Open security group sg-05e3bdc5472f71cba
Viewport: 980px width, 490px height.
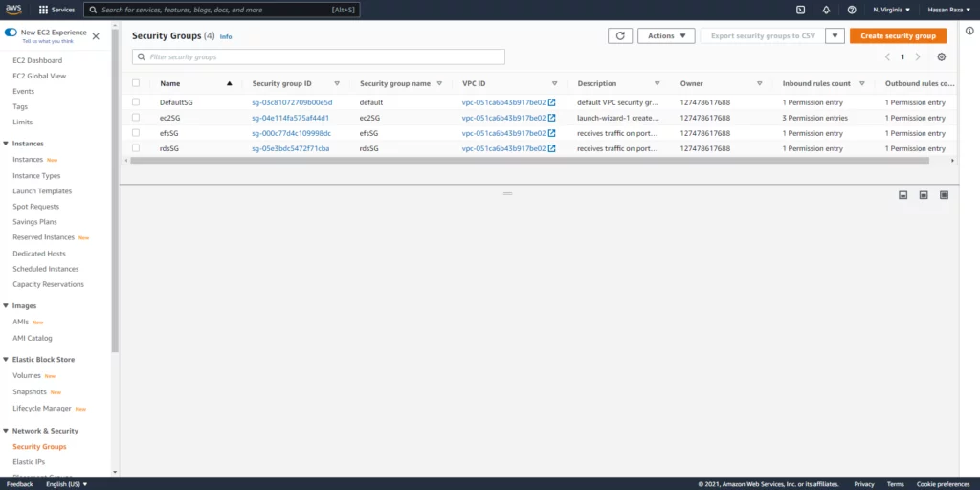(291, 148)
